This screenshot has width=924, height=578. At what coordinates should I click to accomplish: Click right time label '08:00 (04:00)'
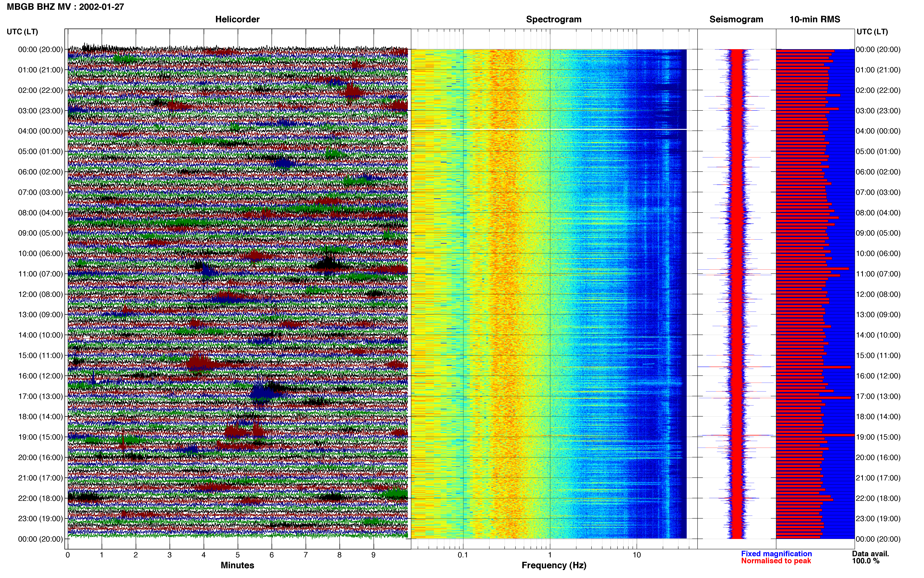[878, 212]
